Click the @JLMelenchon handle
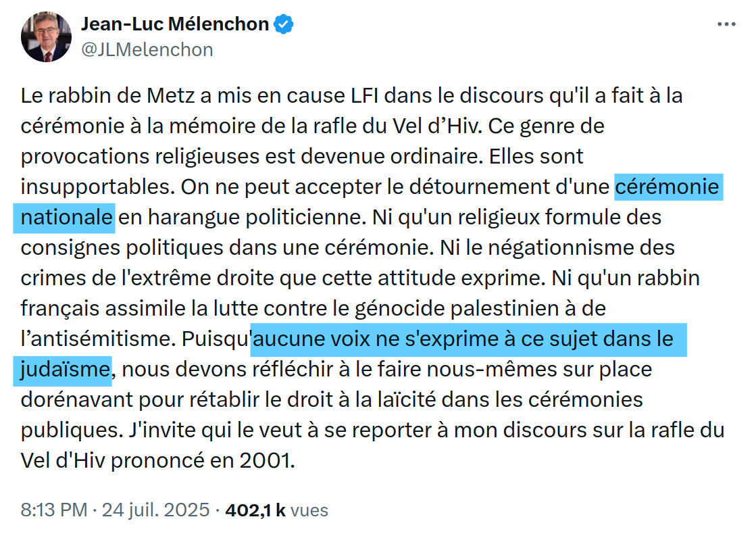Viewport: 756px width, 540px height. click(147, 49)
